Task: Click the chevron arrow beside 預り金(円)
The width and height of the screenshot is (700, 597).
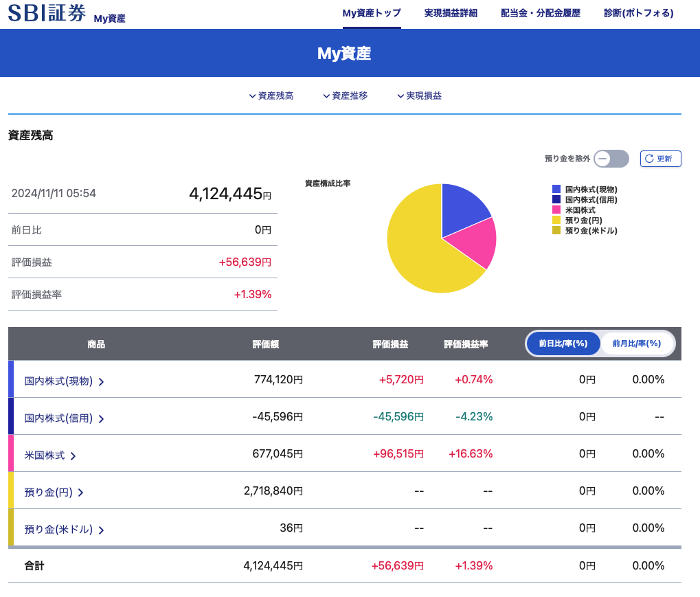Action: (80, 493)
